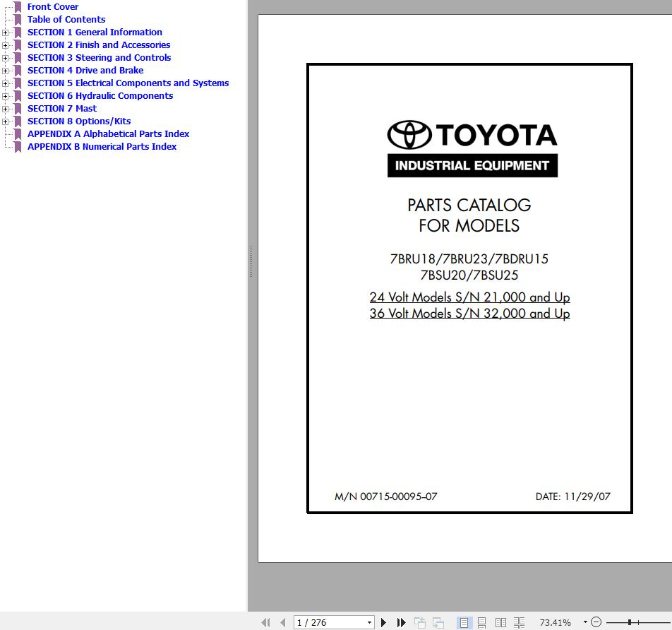The height and width of the screenshot is (630, 672).
Task: Click the PARTS CATALOG heading text
Action: [469, 205]
